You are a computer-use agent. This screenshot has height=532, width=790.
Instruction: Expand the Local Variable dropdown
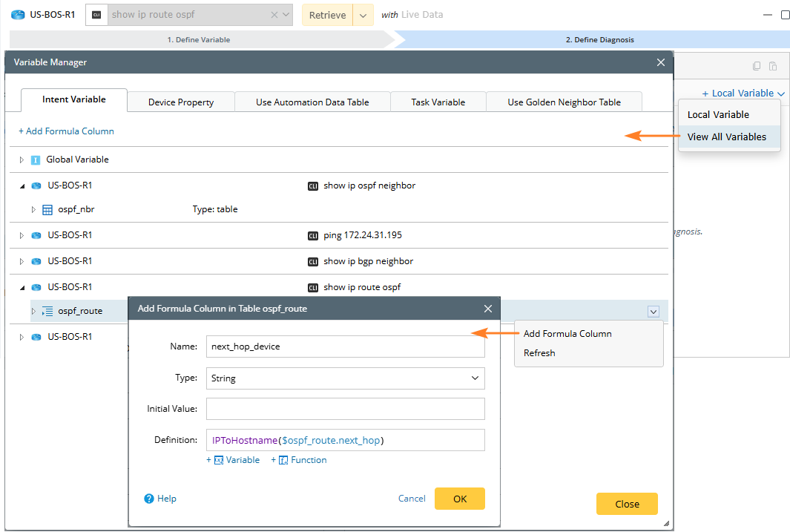[x=743, y=93]
